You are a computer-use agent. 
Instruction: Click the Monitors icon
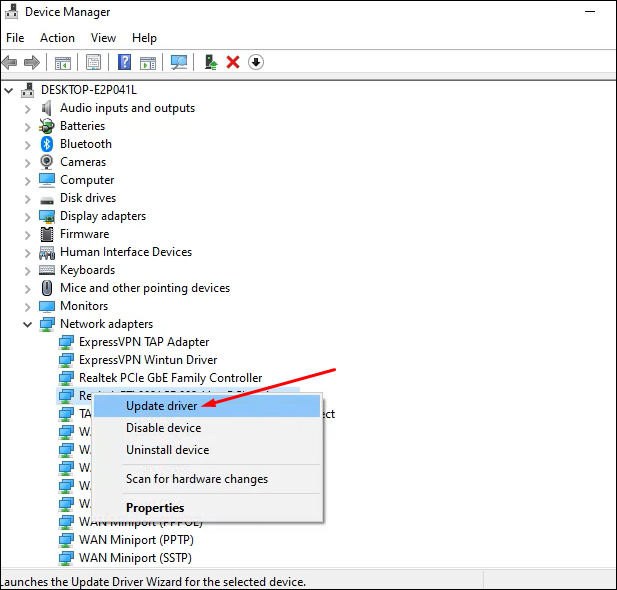(47, 306)
